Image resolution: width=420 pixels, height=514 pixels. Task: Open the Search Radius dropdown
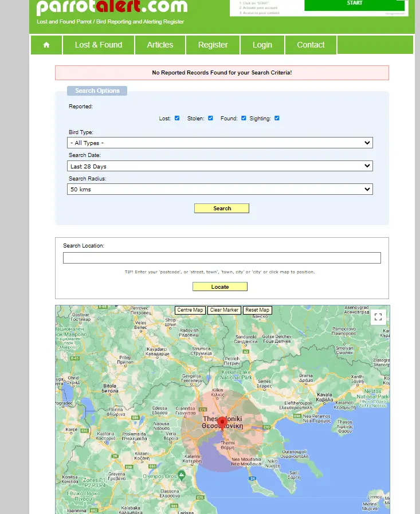[x=220, y=189]
